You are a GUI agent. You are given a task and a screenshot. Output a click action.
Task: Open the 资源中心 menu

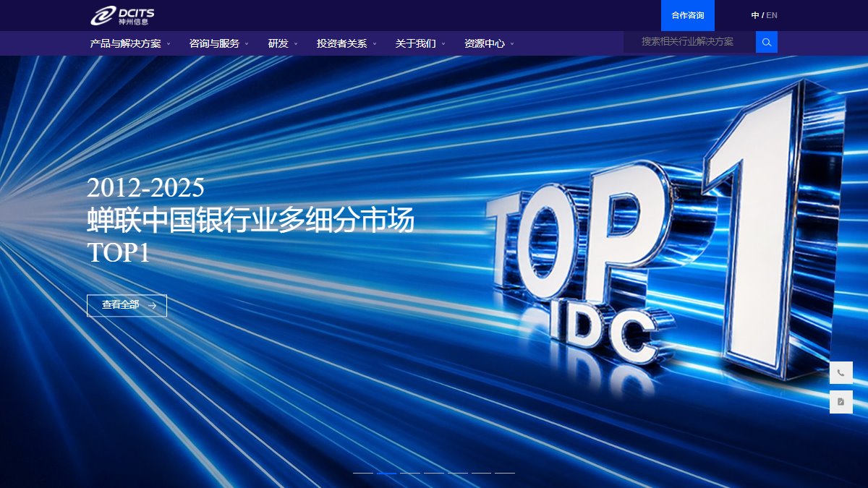489,43
